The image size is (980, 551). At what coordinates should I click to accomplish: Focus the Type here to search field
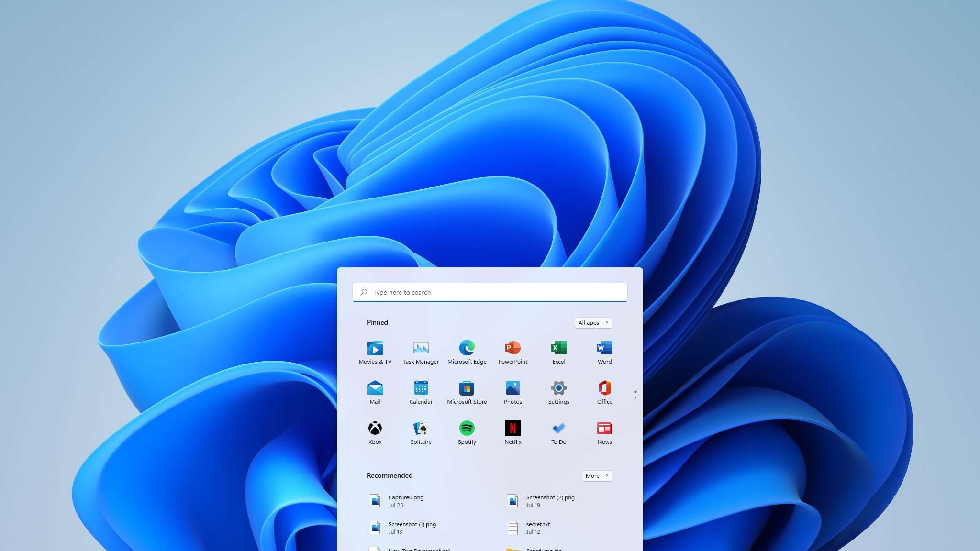pos(490,292)
